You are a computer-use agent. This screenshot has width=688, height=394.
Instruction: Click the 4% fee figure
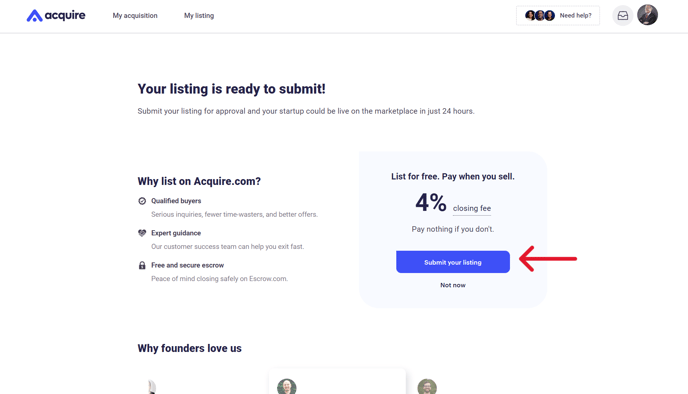[431, 203]
